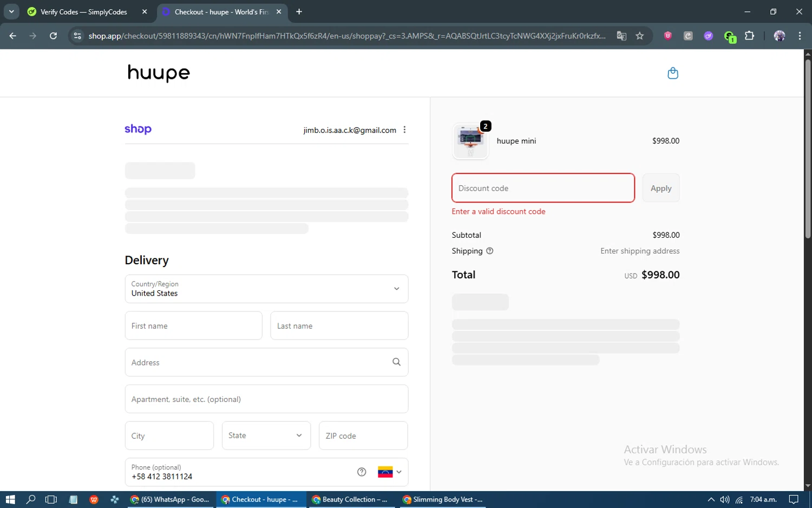Click the jimb.o.is.aa.c.k@gmail.com email text

click(x=350, y=130)
